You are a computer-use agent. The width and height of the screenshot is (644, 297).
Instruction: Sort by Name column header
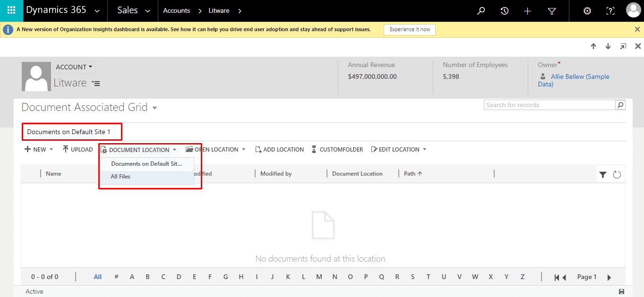point(53,174)
